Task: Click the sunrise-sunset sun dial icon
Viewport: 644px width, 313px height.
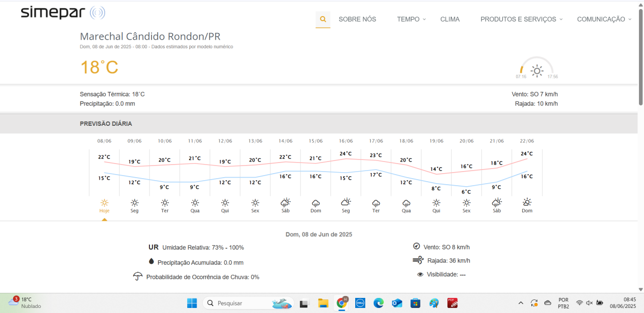Action: coord(537,68)
